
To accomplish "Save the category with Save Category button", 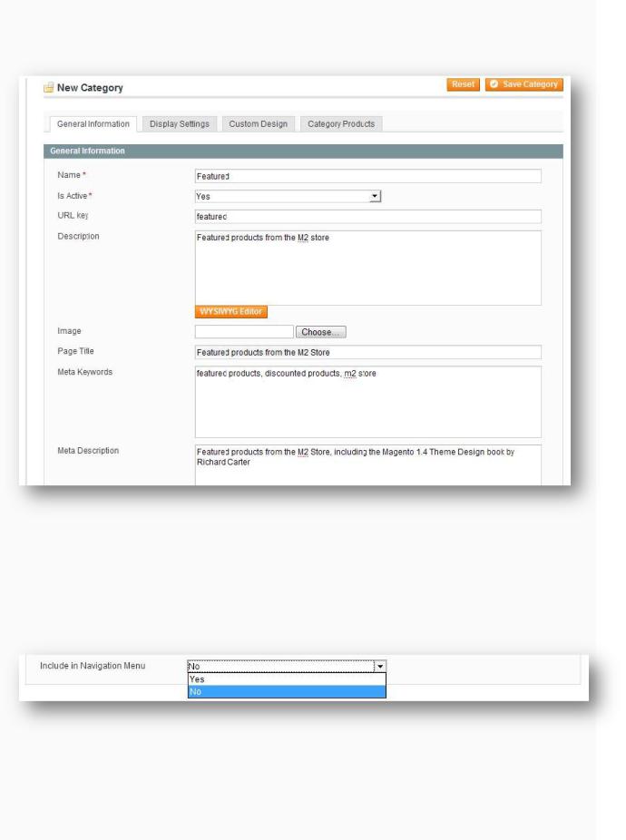I will click(524, 84).
